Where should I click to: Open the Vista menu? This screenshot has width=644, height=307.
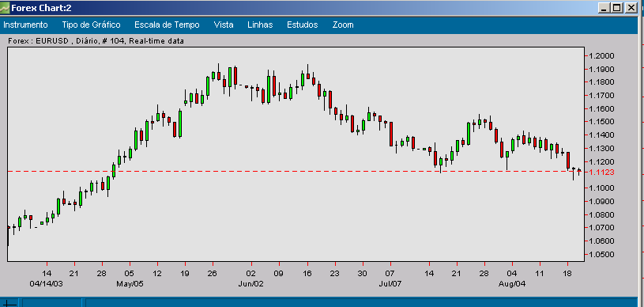click(x=224, y=25)
